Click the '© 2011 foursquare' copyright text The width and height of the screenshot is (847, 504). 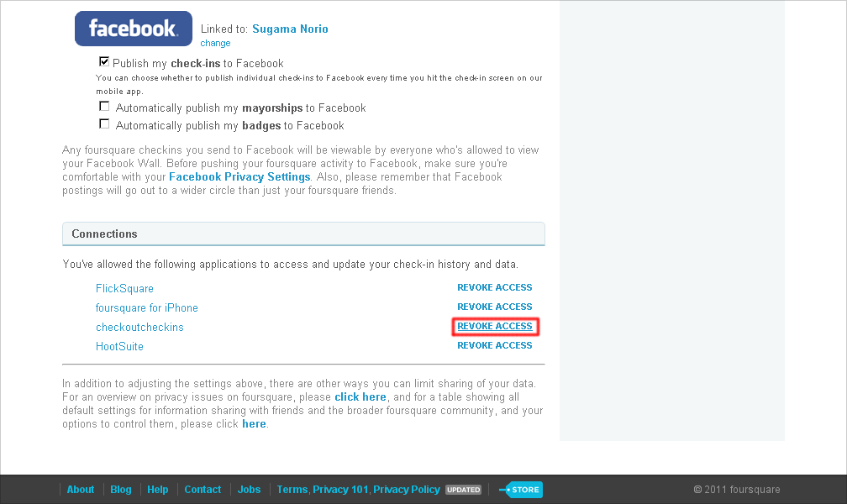[x=737, y=490]
